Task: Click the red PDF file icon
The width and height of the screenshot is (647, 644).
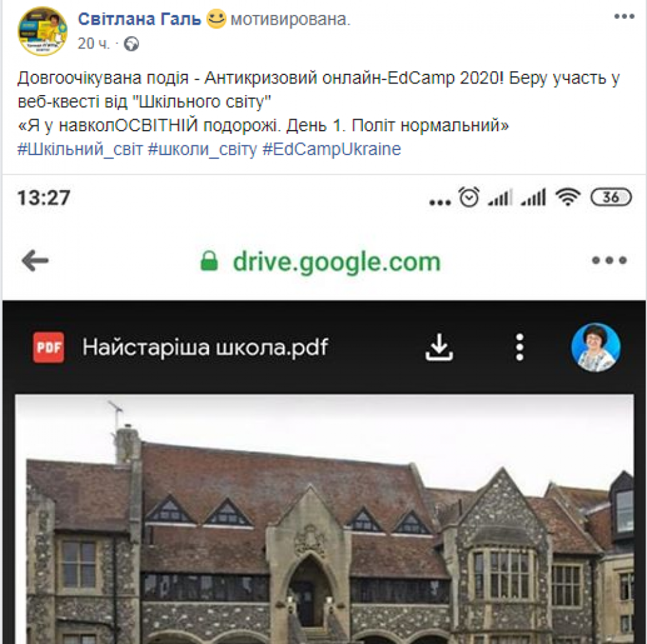Action: tap(49, 348)
